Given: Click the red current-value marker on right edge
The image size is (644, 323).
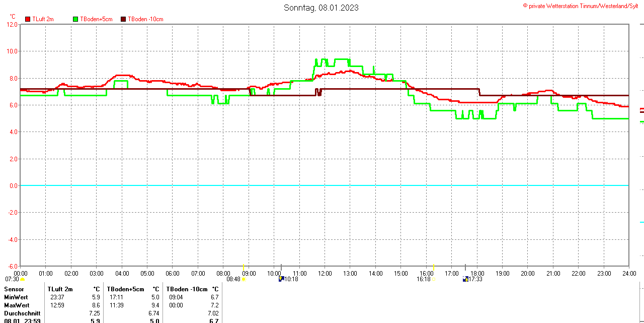Looking at the screenshot, I should coord(641,109).
